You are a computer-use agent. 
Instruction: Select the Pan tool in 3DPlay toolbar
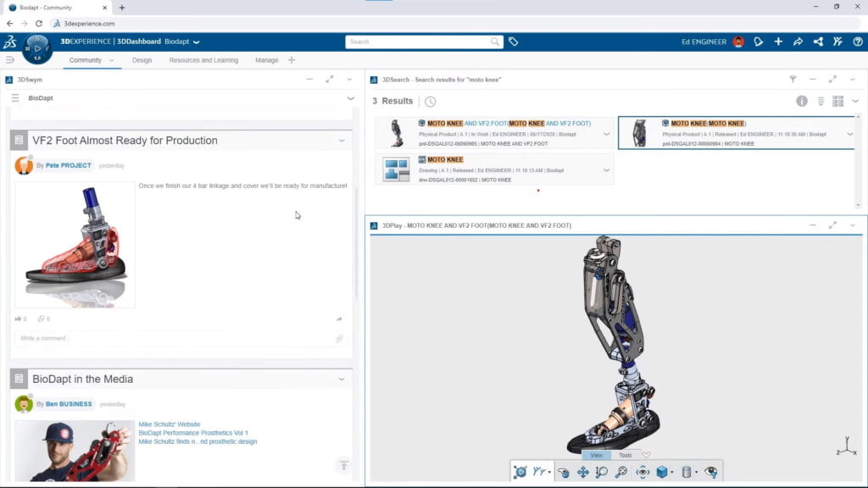583,472
